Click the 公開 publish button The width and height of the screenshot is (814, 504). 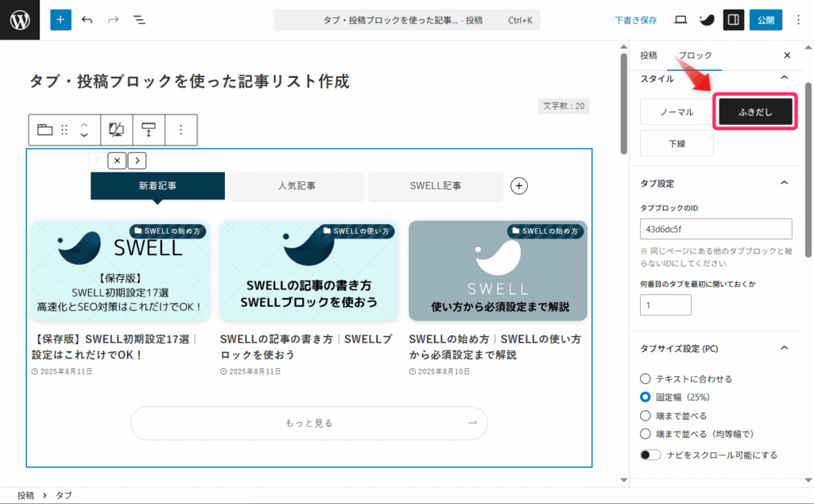766,20
